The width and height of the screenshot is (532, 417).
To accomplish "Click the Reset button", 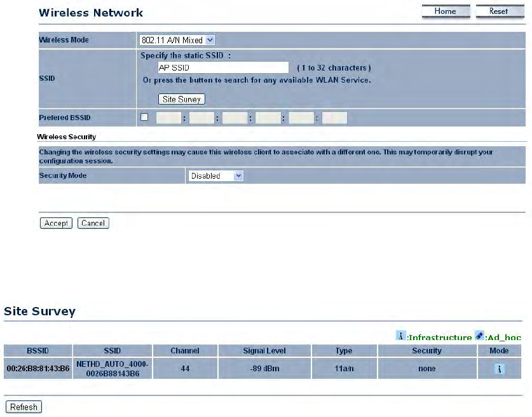I will coord(500,11).
